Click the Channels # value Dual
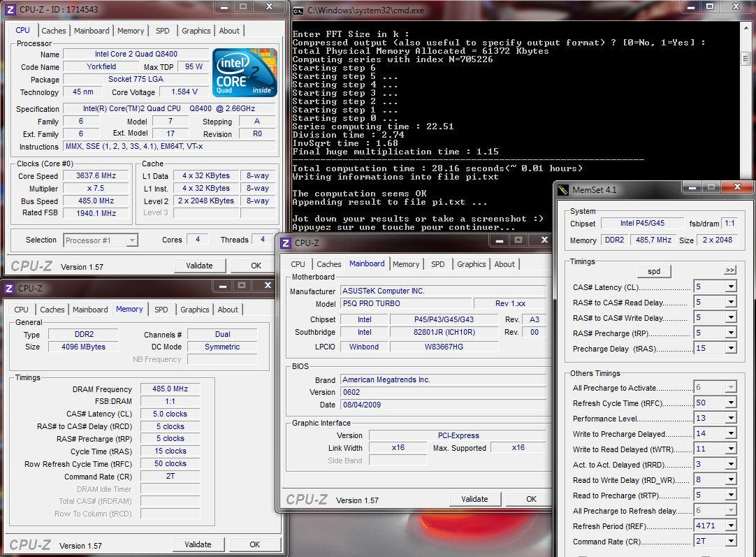 pyautogui.click(x=222, y=334)
